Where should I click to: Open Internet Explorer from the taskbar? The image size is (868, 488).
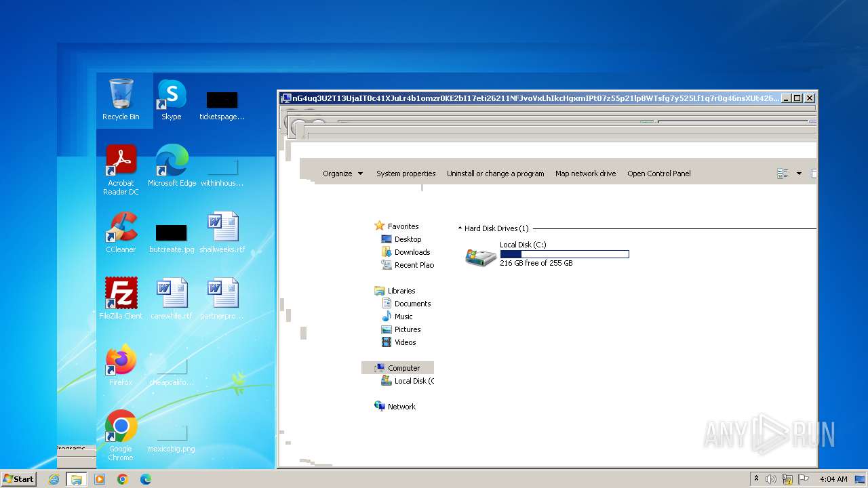pyautogui.click(x=54, y=479)
